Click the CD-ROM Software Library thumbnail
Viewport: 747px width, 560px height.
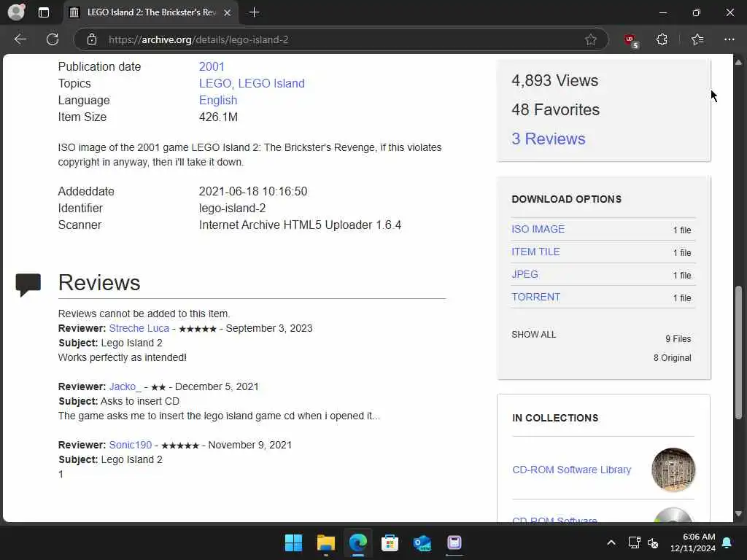[x=673, y=470]
